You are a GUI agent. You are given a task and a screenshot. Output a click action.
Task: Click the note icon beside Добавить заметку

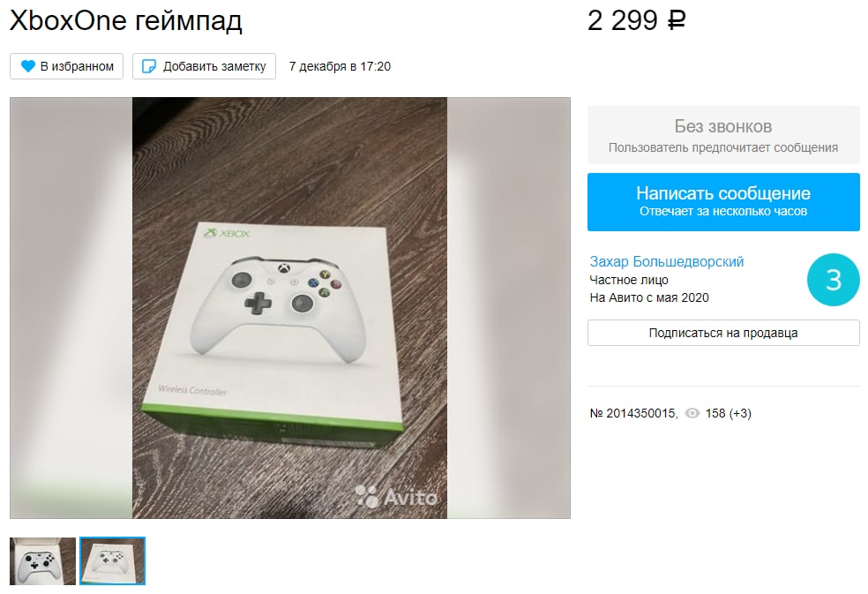click(x=149, y=66)
